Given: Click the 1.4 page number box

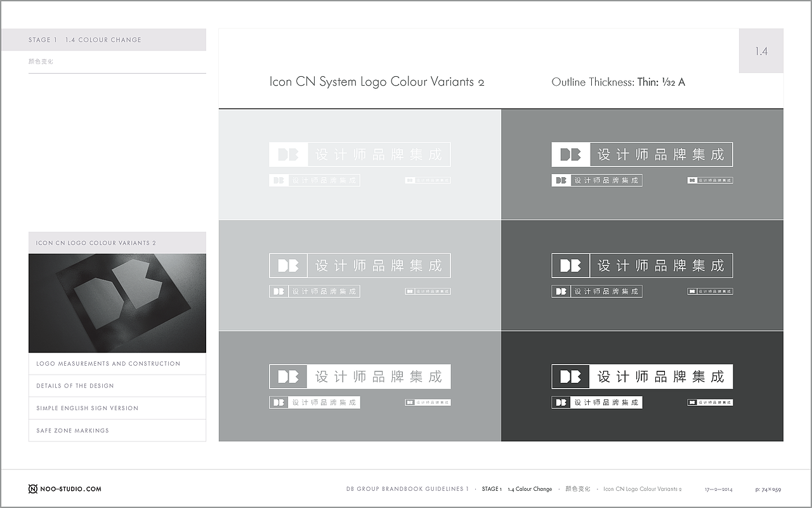Looking at the screenshot, I should [761, 51].
